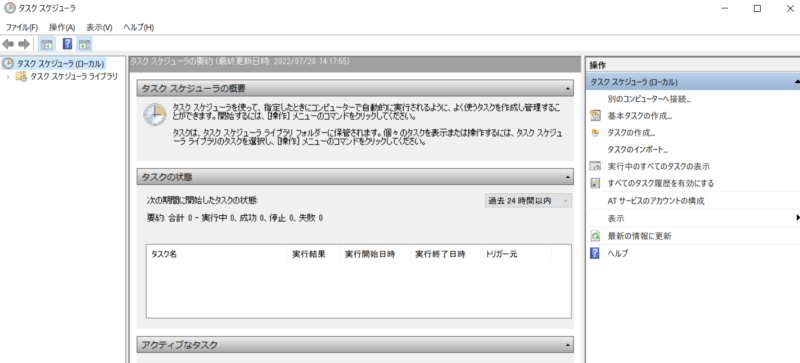Click the タスク名 column header
Screen dimensions: 800x363
click(x=217, y=254)
